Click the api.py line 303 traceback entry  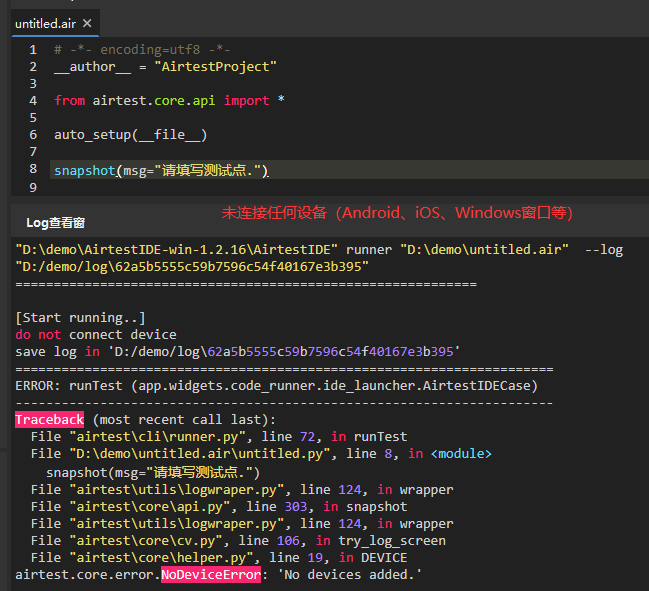(x=219, y=507)
